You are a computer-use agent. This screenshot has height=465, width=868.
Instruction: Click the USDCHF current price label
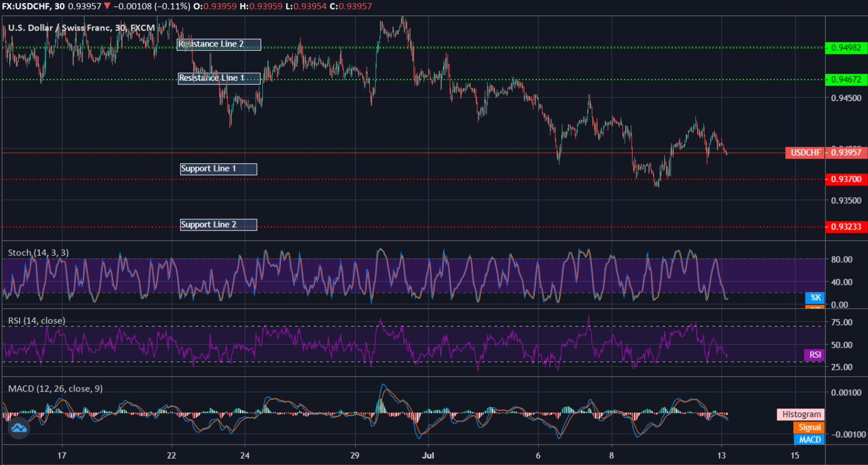[805, 153]
